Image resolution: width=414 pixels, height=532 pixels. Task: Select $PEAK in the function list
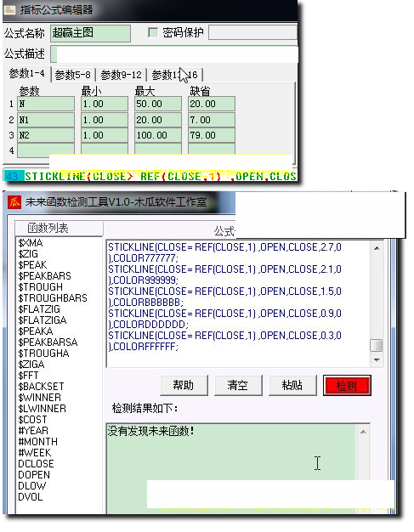tap(32, 265)
